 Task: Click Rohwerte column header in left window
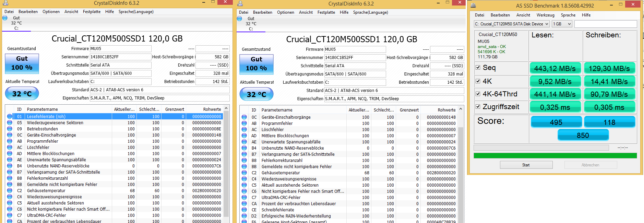[204, 109]
